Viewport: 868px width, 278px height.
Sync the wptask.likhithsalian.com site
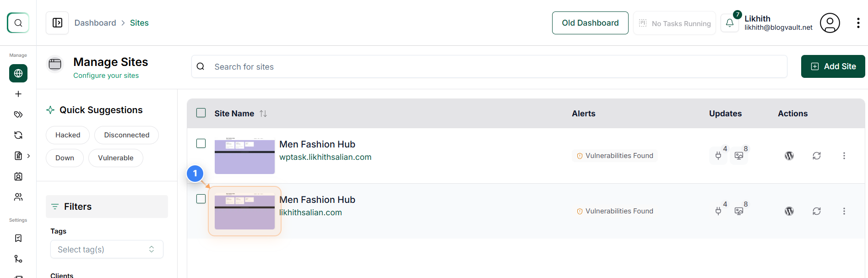pyautogui.click(x=817, y=156)
